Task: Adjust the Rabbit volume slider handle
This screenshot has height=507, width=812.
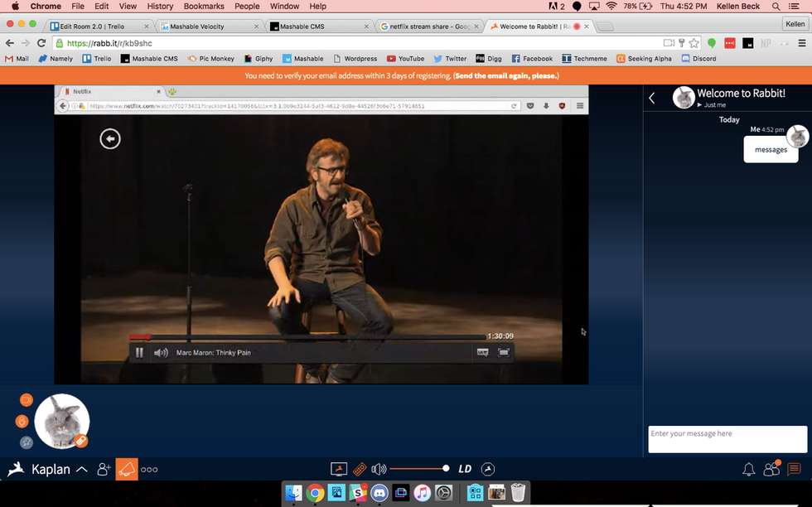Action: pyautogui.click(x=446, y=469)
